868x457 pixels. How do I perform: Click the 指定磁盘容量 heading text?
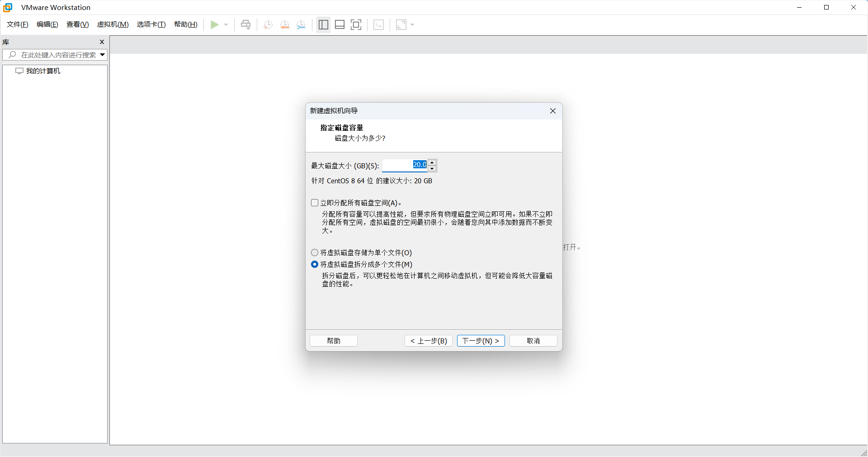[x=342, y=128]
